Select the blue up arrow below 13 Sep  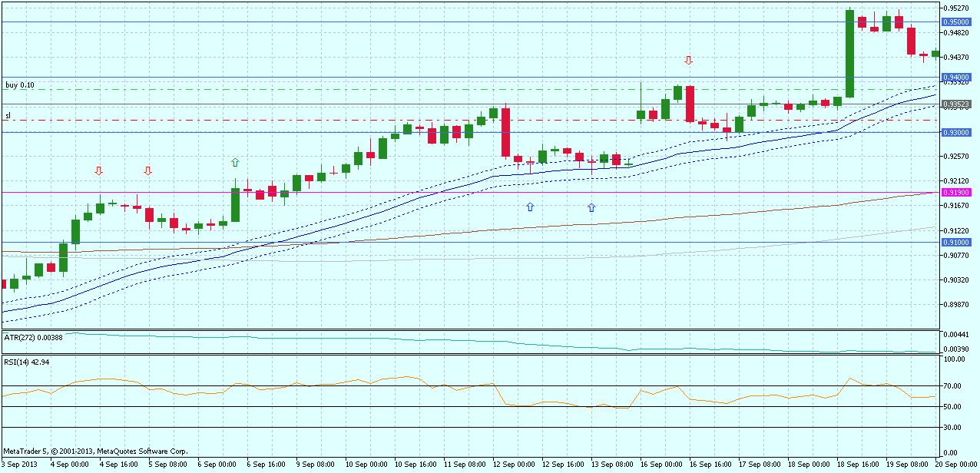591,207
